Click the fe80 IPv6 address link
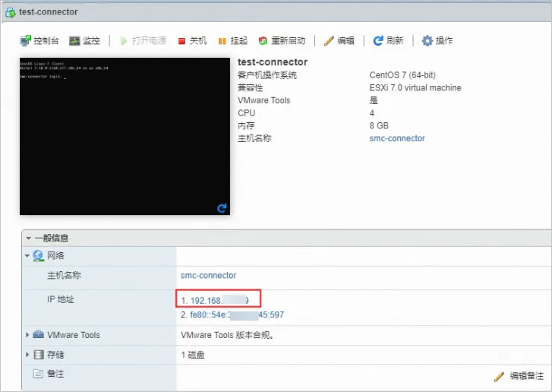The width and height of the screenshot is (552, 392). 237,315
